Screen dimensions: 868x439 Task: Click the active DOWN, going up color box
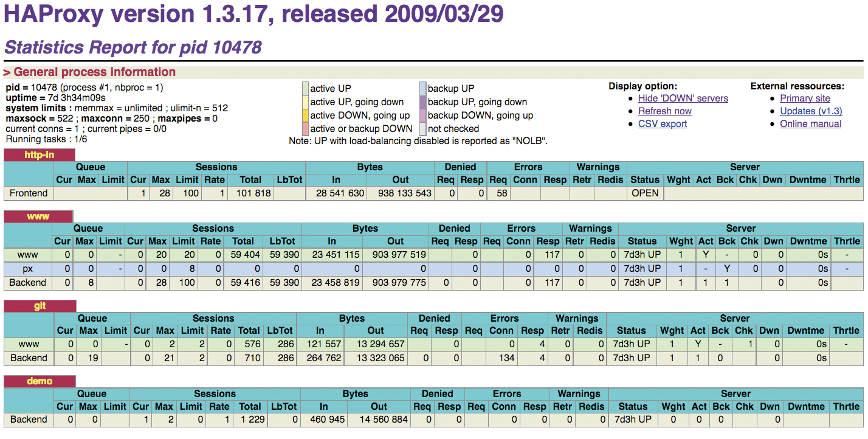coord(305,116)
